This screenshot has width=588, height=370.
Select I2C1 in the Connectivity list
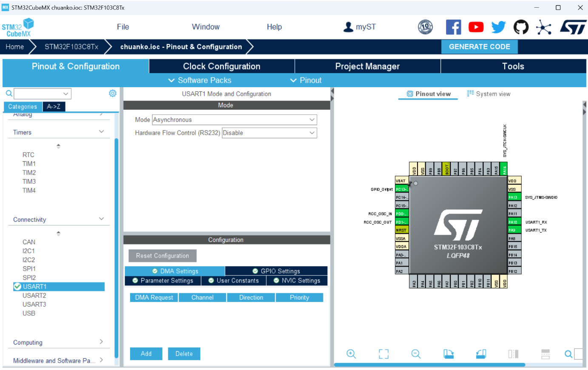coord(29,251)
